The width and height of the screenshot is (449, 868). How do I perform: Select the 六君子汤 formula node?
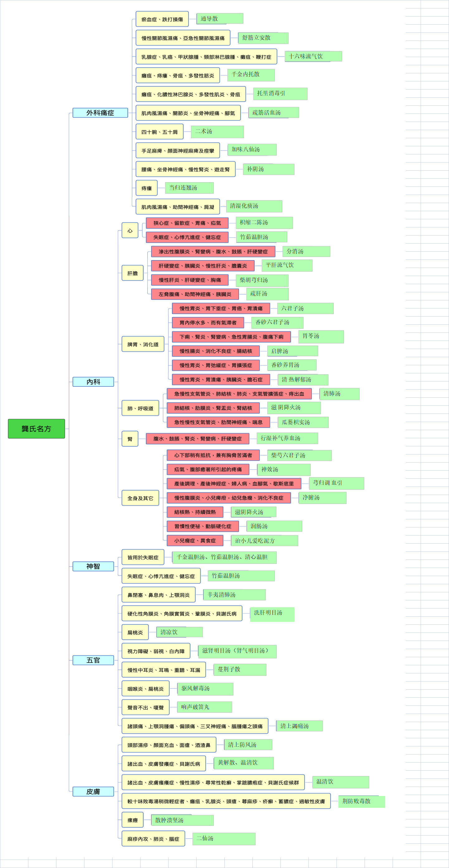click(x=305, y=308)
